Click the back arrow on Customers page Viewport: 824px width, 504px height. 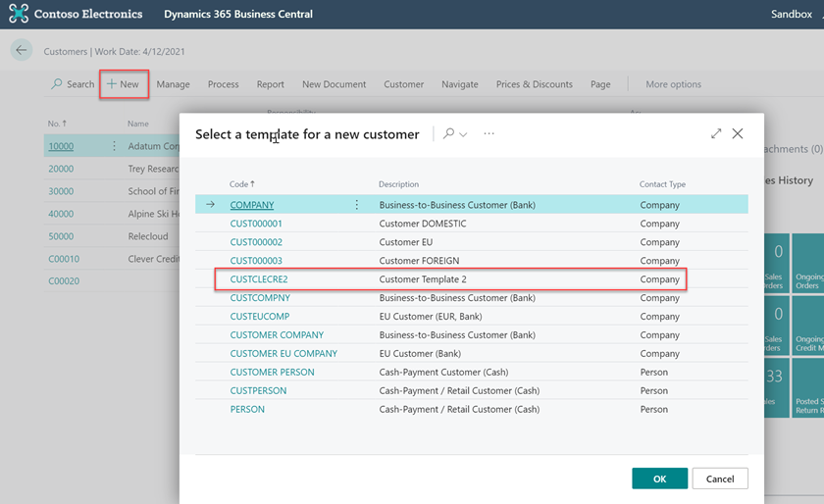click(22, 50)
